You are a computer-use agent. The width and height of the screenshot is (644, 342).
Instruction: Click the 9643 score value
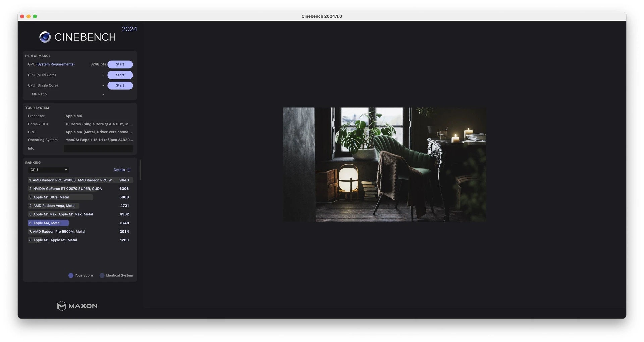(124, 180)
